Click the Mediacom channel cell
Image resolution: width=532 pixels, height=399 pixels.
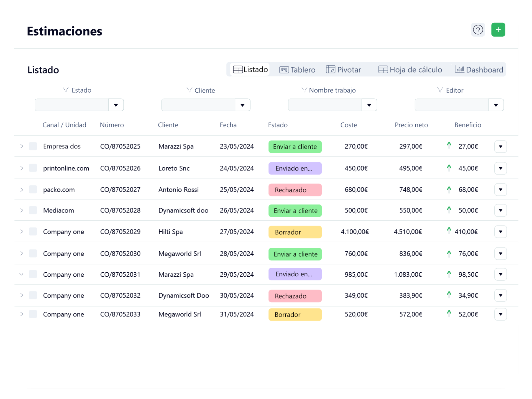tap(58, 210)
